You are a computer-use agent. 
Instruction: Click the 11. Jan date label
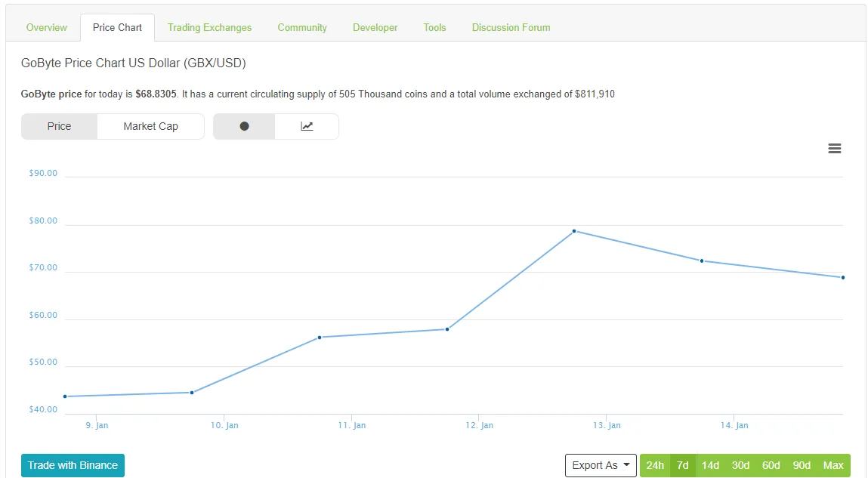pyautogui.click(x=352, y=425)
